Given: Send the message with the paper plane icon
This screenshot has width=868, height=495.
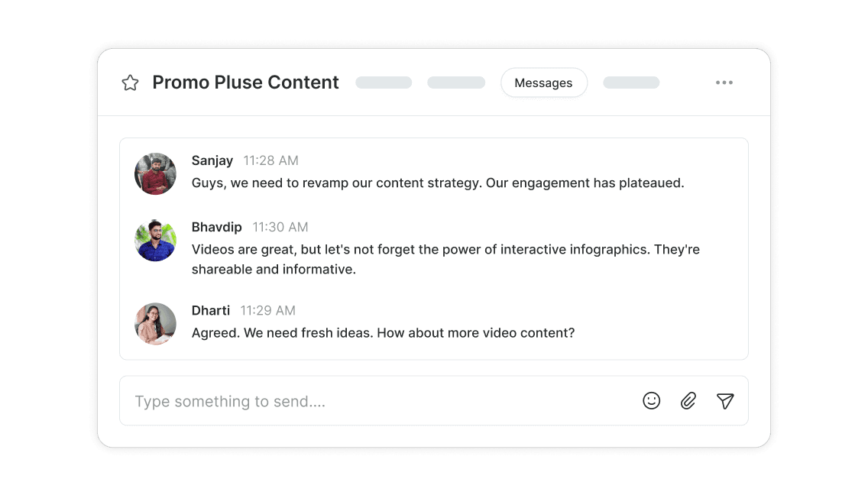Looking at the screenshot, I should 725,400.
